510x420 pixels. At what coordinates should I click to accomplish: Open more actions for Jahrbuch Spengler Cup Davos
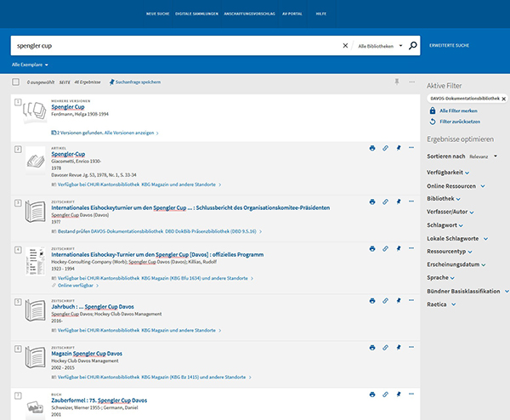pyautogui.click(x=411, y=300)
